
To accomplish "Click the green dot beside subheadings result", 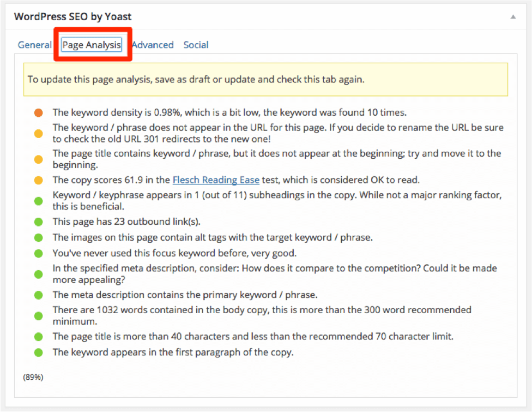I will (x=38, y=201).
